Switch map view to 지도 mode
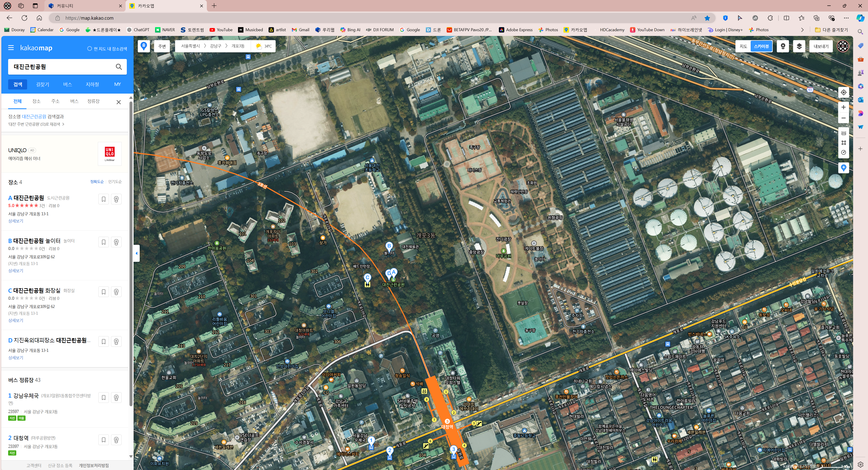The height and width of the screenshot is (470, 868). (x=743, y=46)
